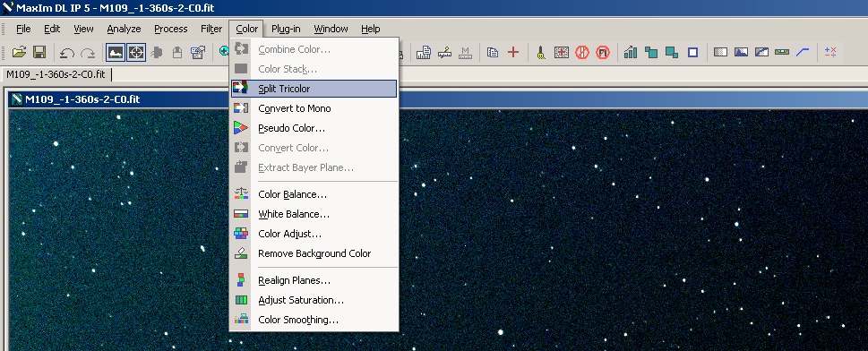Click the teal small-over-large squares icon
The width and height of the screenshot is (868, 351).
(x=651, y=52)
